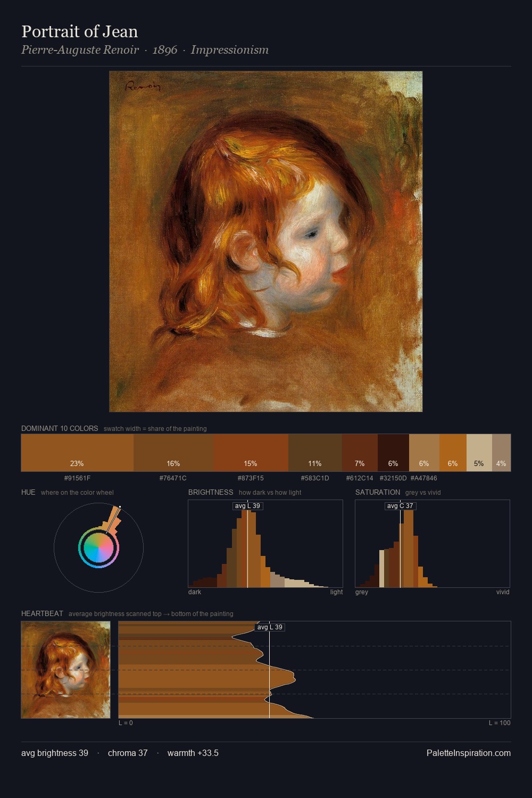This screenshot has width=532, height=798.
Task: Select the 23% swatch #91561F
Action: pyautogui.click(x=77, y=453)
